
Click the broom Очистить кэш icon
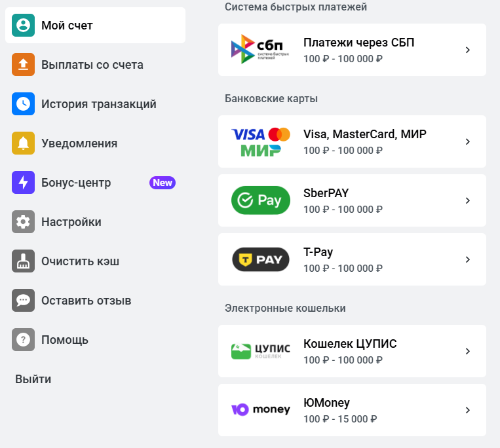click(24, 261)
